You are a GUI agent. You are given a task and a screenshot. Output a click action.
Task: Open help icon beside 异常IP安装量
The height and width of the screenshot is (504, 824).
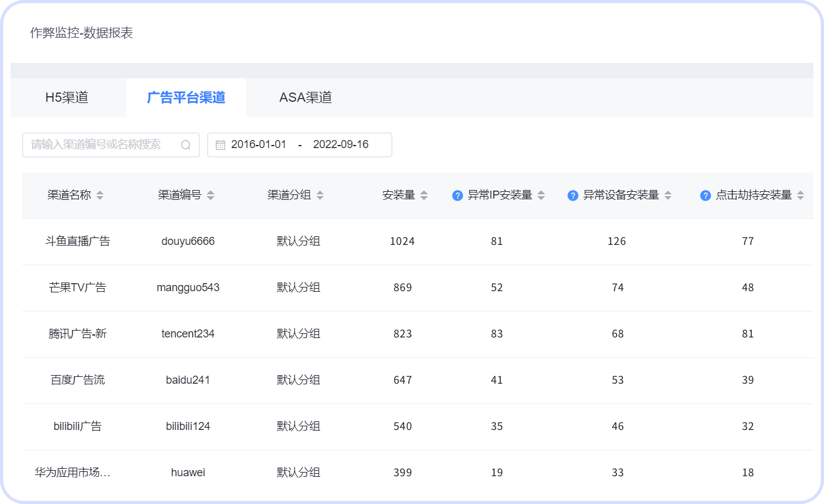pyautogui.click(x=457, y=196)
